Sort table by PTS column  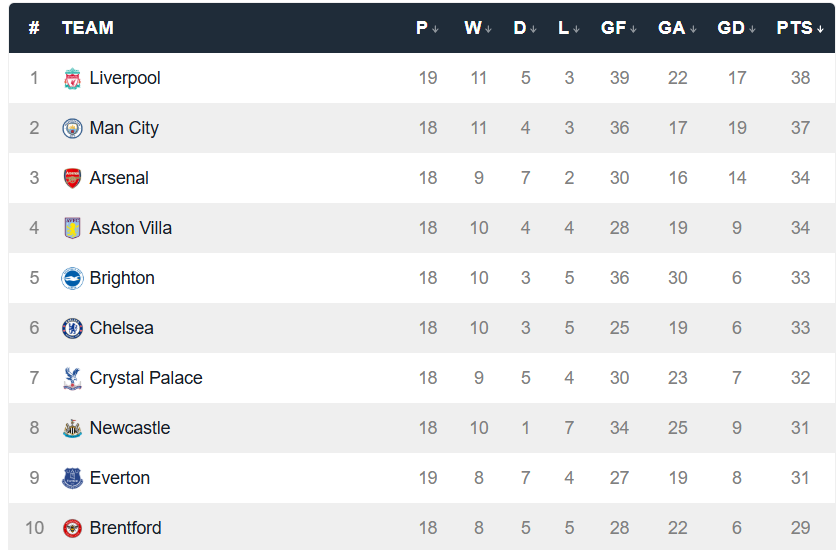[x=799, y=28]
